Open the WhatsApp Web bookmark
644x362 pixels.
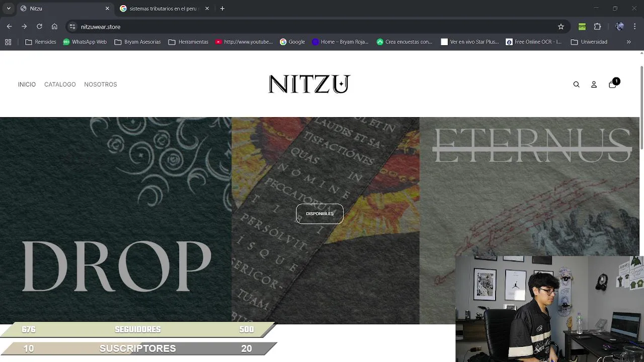85,42
